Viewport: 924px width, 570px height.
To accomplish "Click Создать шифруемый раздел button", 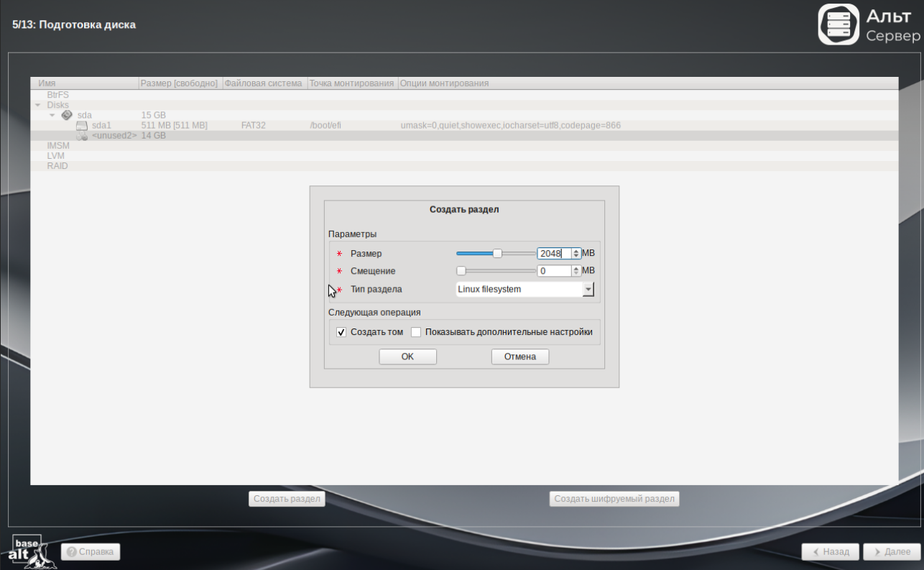I will 614,499.
